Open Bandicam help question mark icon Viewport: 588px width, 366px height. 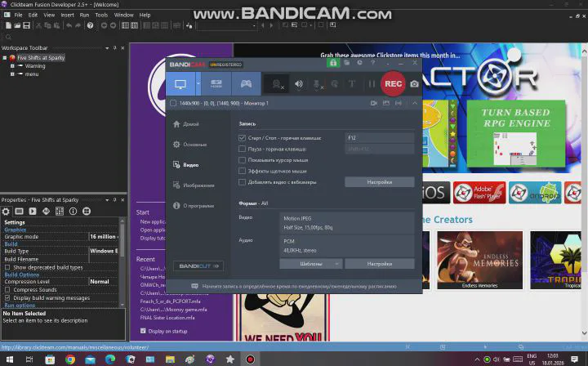pos(372,63)
